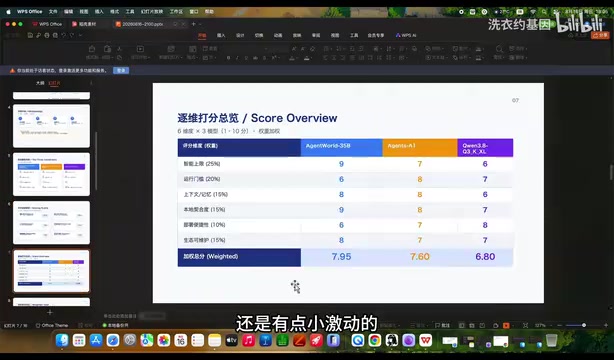Viewport: 614px width, 360px height.
Task: Click the fit-to-window icon in status bar
Action: pyautogui.click(x=526, y=326)
